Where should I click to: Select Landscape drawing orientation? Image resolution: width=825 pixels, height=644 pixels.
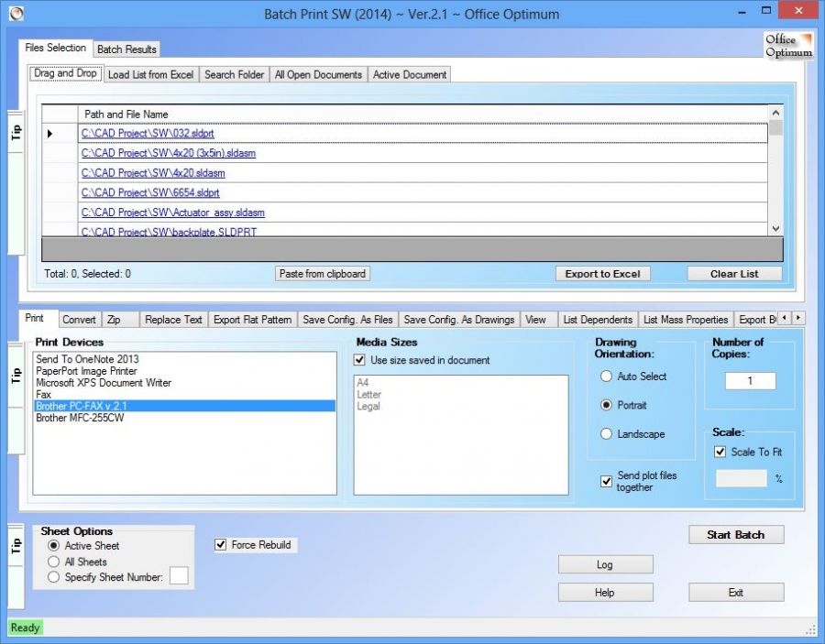pyautogui.click(x=606, y=434)
